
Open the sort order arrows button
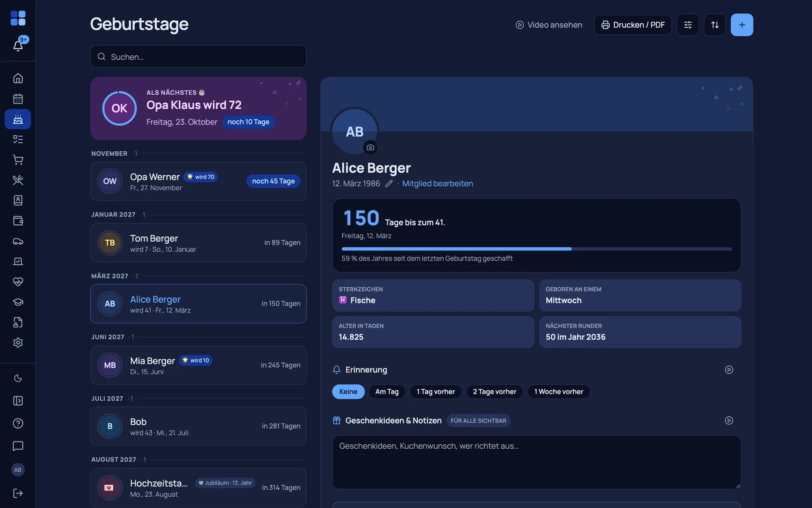pyautogui.click(x=715, y=25)
